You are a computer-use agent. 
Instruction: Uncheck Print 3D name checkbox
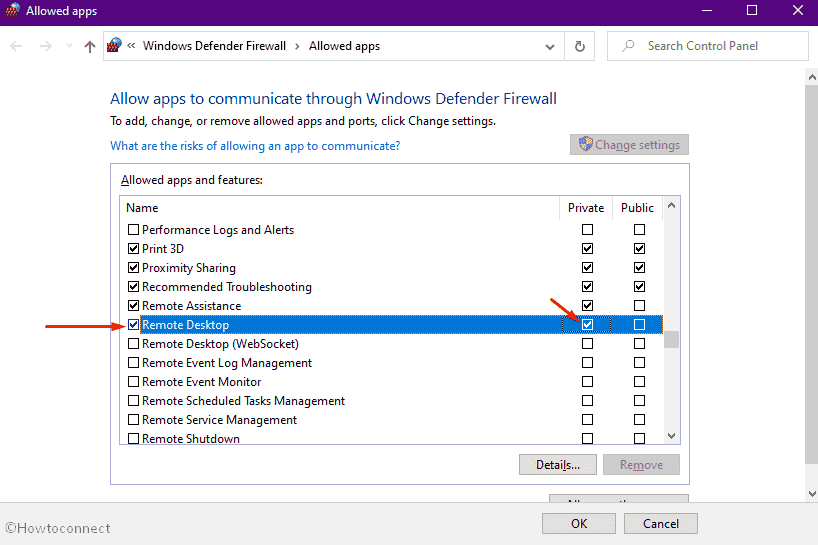[x=134, y=248]
